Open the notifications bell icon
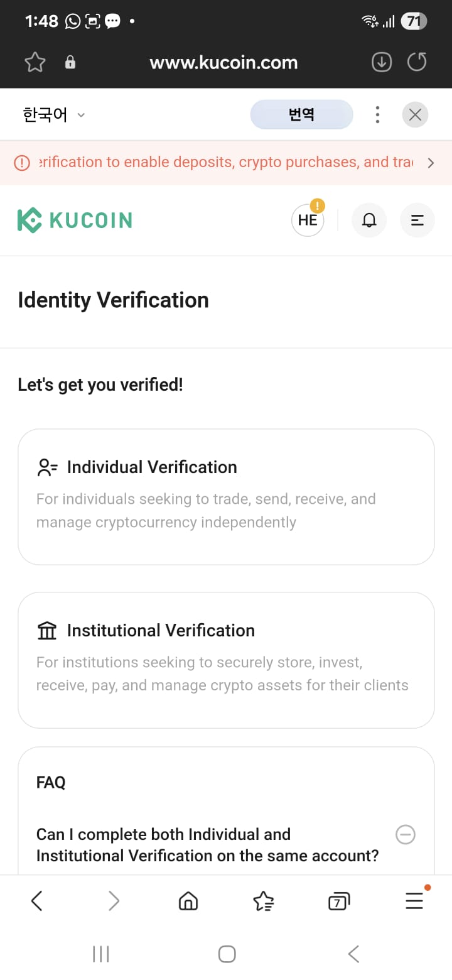This screenshot has height=980, width=452. [x=369, y=220]
